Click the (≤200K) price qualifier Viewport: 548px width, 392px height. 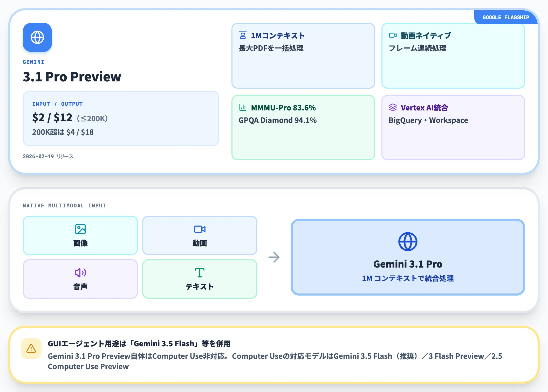[92, 119]
